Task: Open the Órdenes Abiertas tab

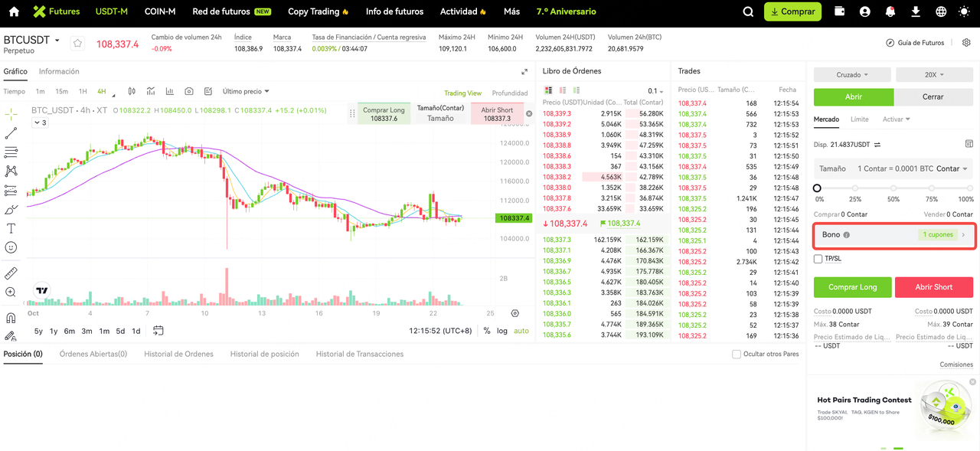Action: tap(93, 354)
